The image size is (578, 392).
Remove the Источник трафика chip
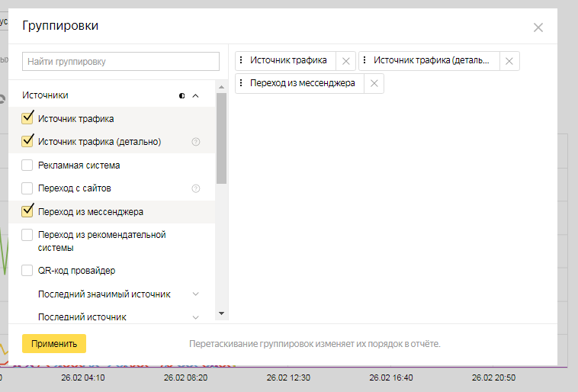click(x=345, y=61)
